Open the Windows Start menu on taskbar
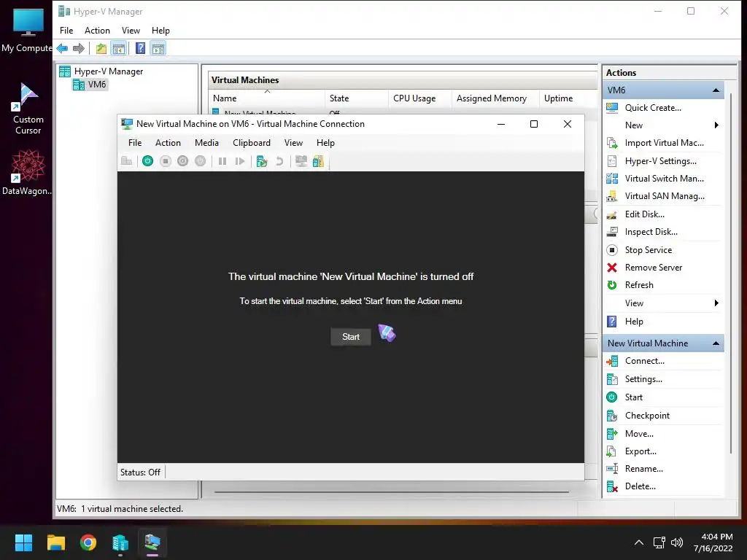 pos(23,542)
